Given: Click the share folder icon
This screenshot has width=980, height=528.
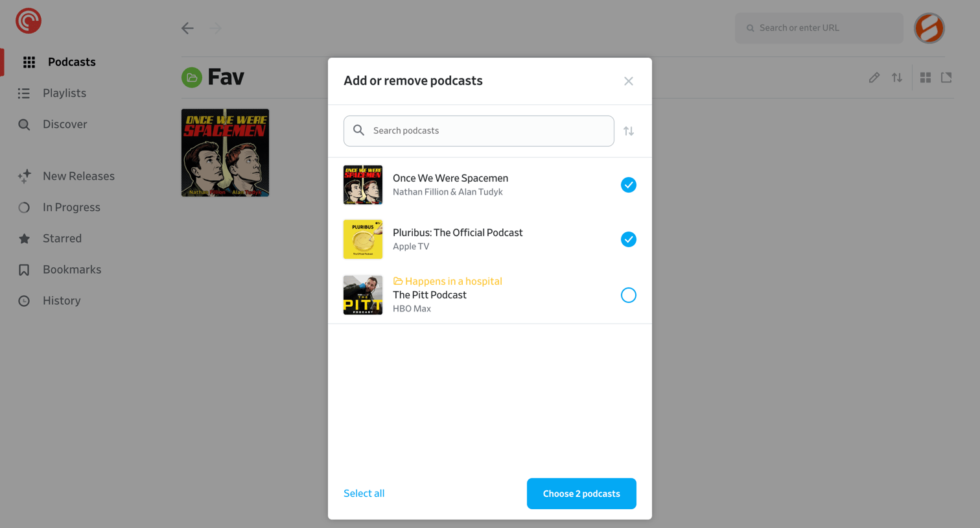Looking at the screenshot, I should coord(946,77).
